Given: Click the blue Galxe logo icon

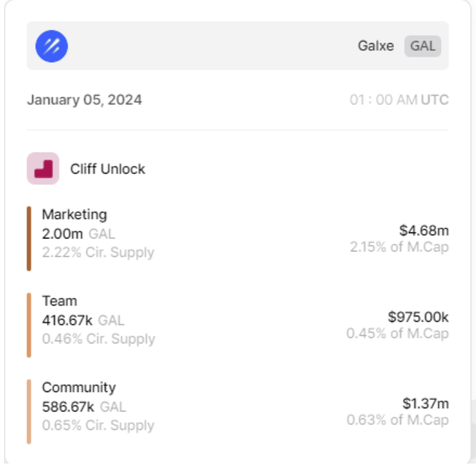Looking at the screenshot, I should [51, 46].
